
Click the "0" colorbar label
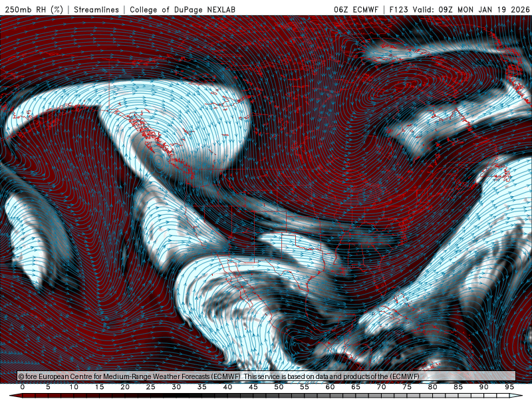23,387
